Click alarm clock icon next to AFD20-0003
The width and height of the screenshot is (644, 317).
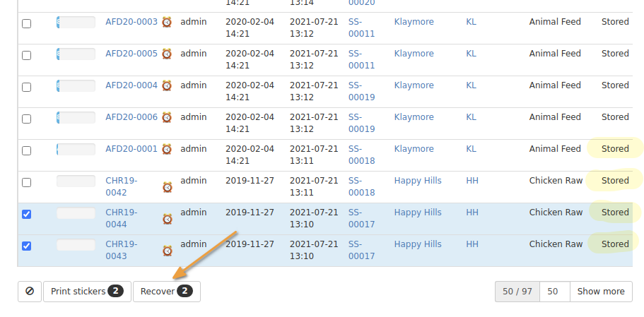167,22
